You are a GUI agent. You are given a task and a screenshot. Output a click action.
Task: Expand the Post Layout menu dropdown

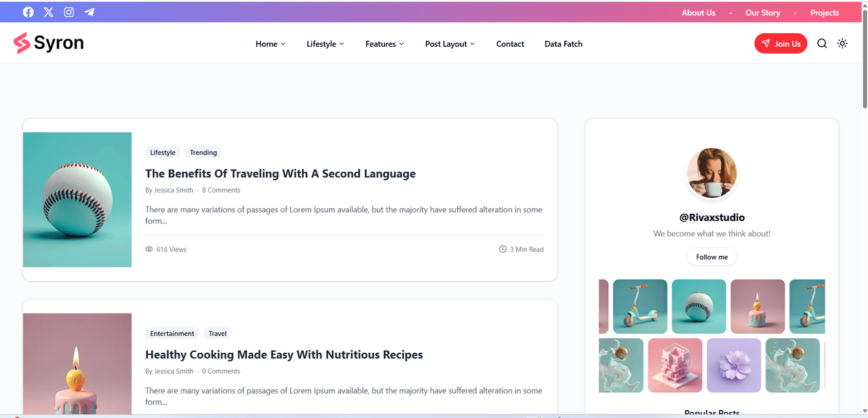point(450,44)
